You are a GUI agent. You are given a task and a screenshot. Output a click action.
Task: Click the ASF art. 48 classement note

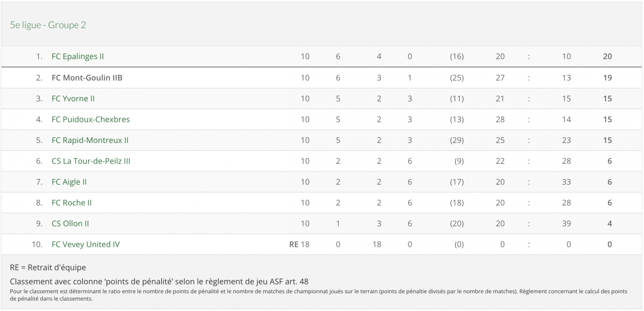pos(159,282)
